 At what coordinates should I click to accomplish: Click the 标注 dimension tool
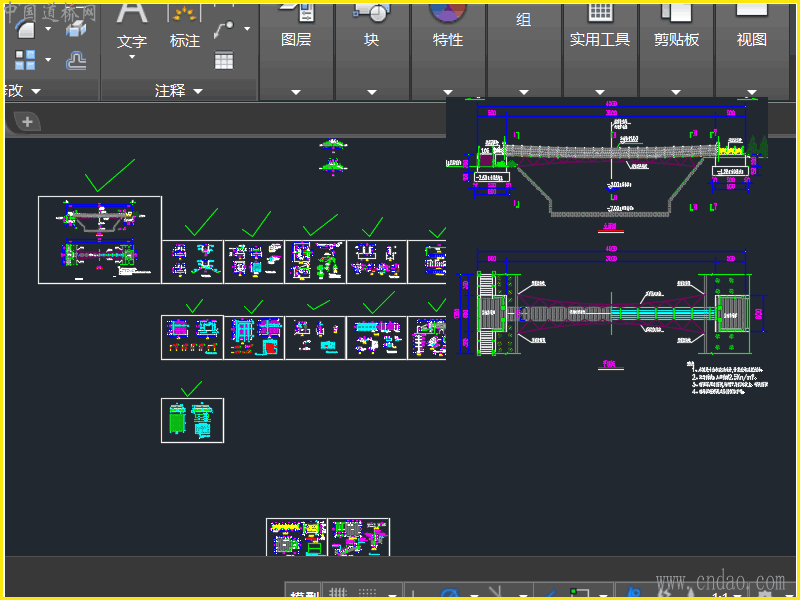coord(185,28)
